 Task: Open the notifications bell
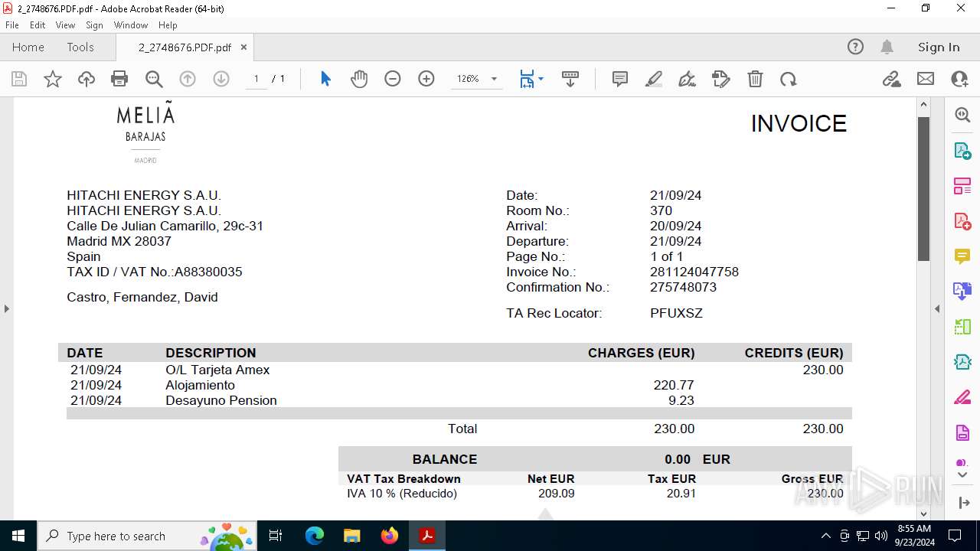[887, 47]
